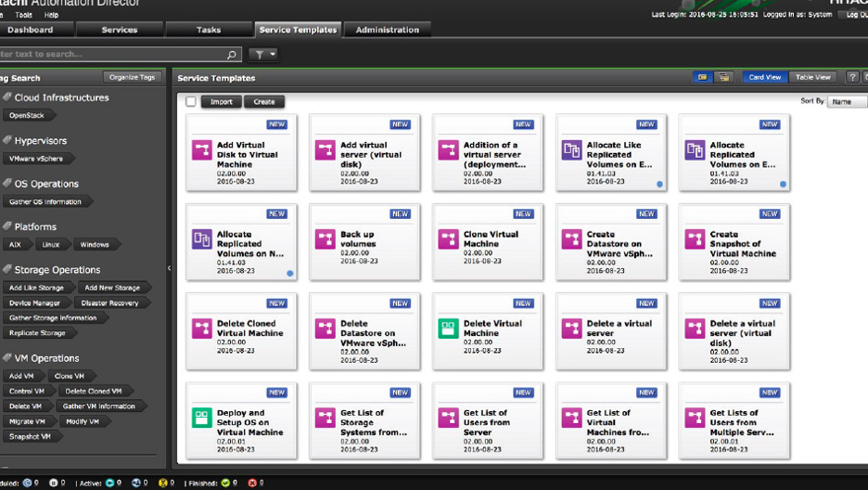The height and width of the screenshot is (490, 868).
Task: Filter by the Windows tag
Action: [96, 245]
